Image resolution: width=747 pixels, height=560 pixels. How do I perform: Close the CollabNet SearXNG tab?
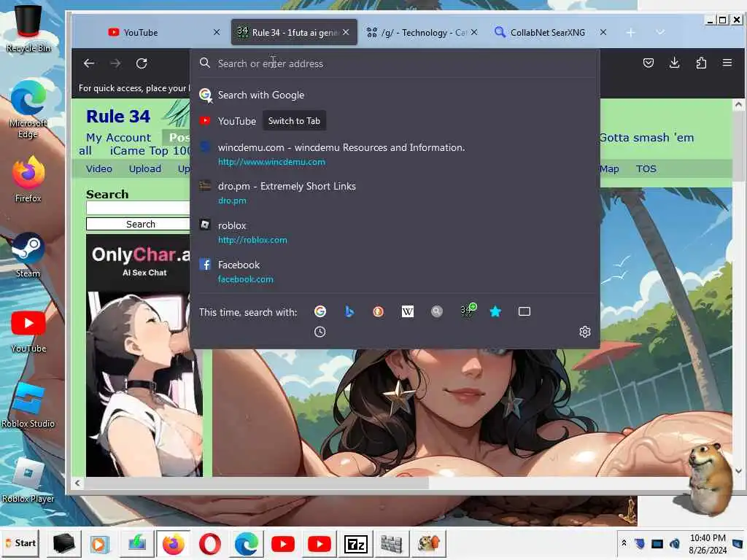603,32
